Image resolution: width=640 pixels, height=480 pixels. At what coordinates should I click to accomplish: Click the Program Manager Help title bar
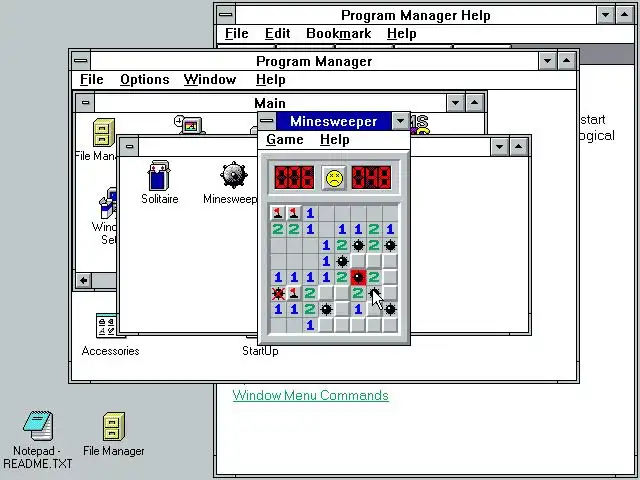click(416, 15)
